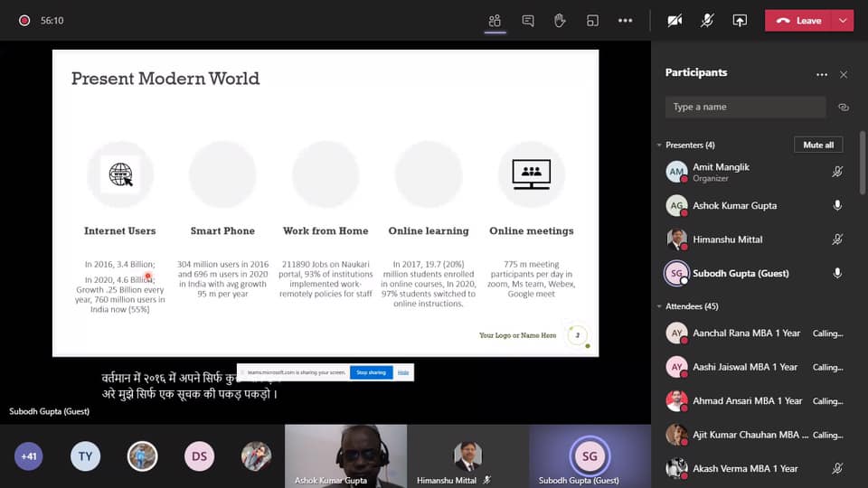Mute Ashok Kumar Gupta's microphone
This screenshot has width=868, height=488.
pos(837,206)
